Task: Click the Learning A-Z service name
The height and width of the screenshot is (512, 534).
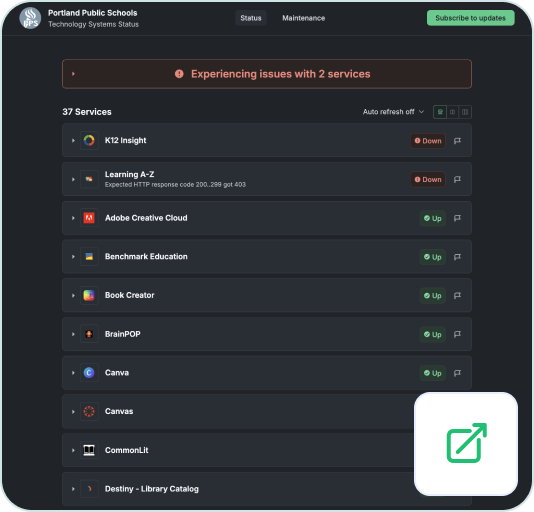Action: coord(129,174)
